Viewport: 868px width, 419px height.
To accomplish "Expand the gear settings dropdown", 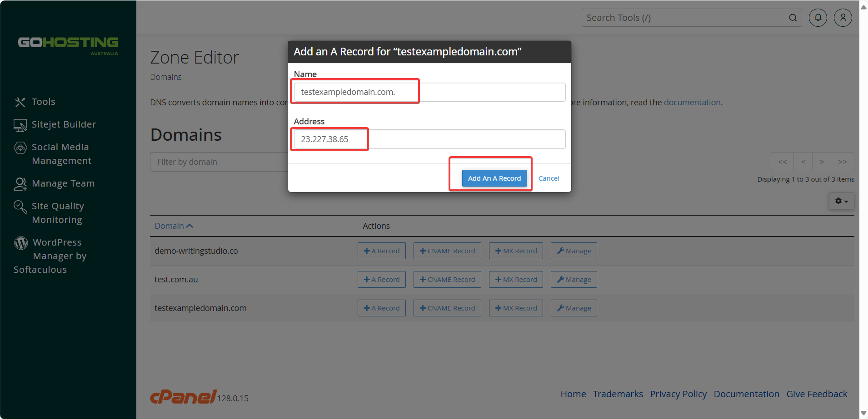I will coord(841,201).
